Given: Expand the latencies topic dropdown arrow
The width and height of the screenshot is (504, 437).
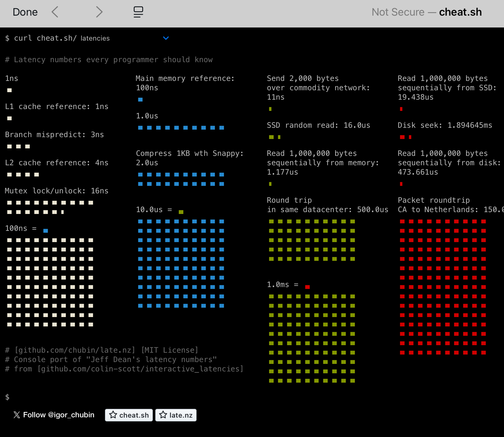Looking at the screenshot, I should [166, 38].
